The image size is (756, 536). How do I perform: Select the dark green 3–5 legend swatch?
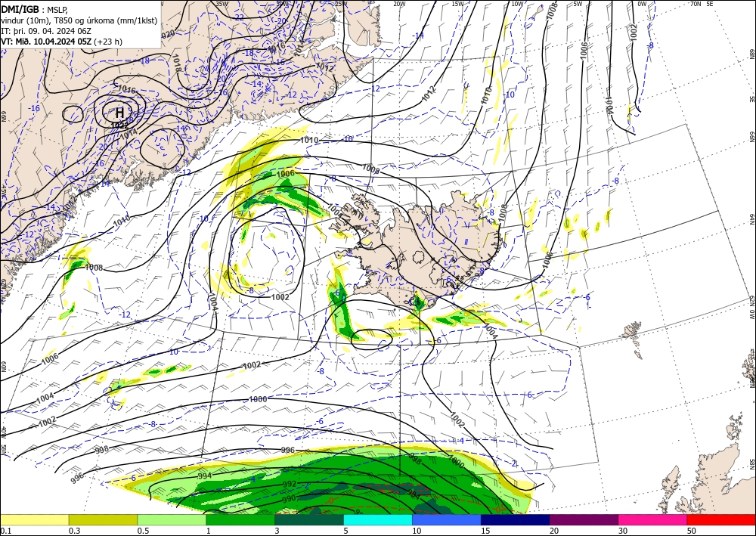(309, 519)
